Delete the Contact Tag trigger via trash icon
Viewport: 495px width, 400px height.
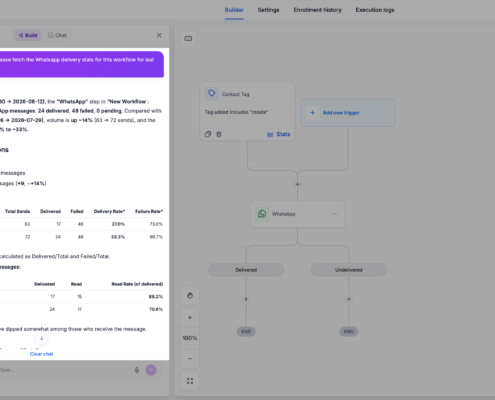tap(219, 134)
